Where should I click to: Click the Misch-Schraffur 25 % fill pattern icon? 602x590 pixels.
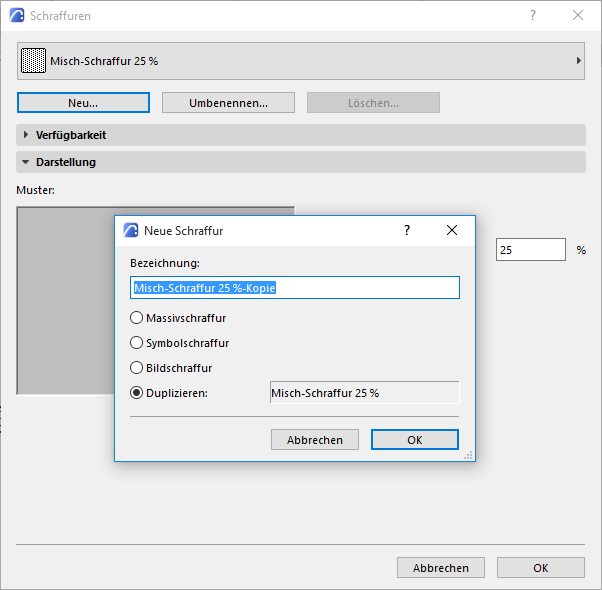(x=36, y=61)
